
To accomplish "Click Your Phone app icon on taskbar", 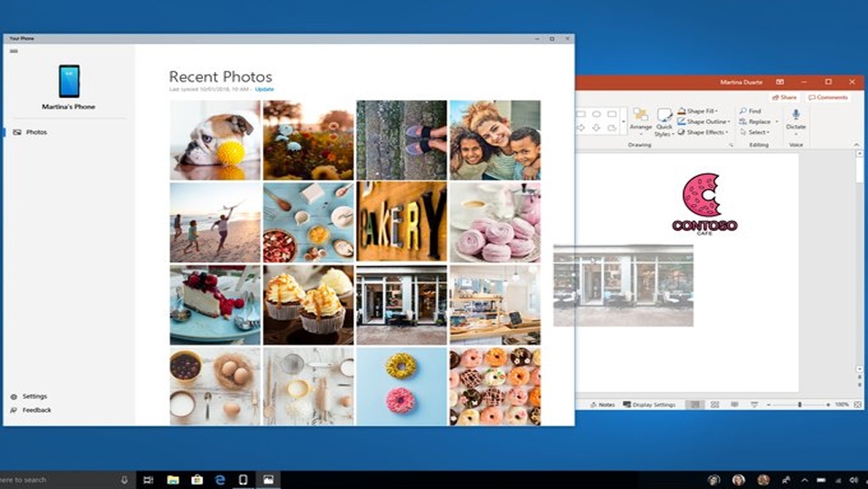I will [243, 480].
